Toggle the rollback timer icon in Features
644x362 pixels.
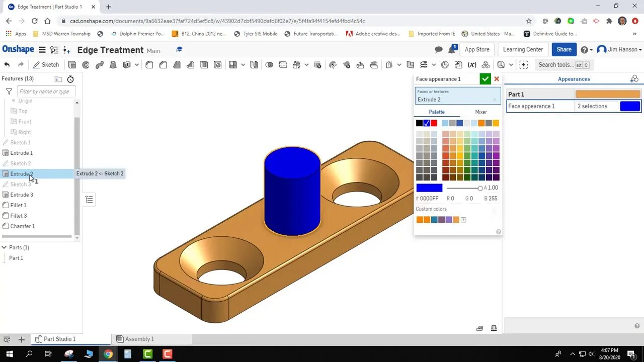pos(70,79)
